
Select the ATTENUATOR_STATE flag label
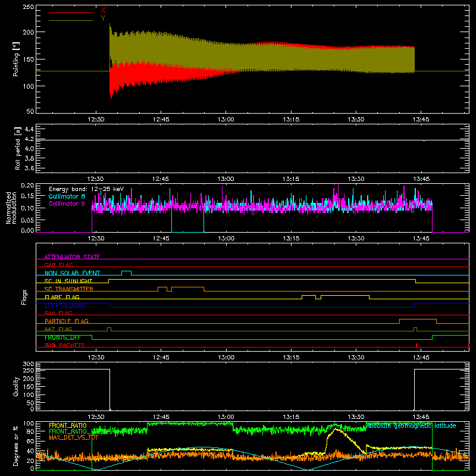[x=72, y=257]
